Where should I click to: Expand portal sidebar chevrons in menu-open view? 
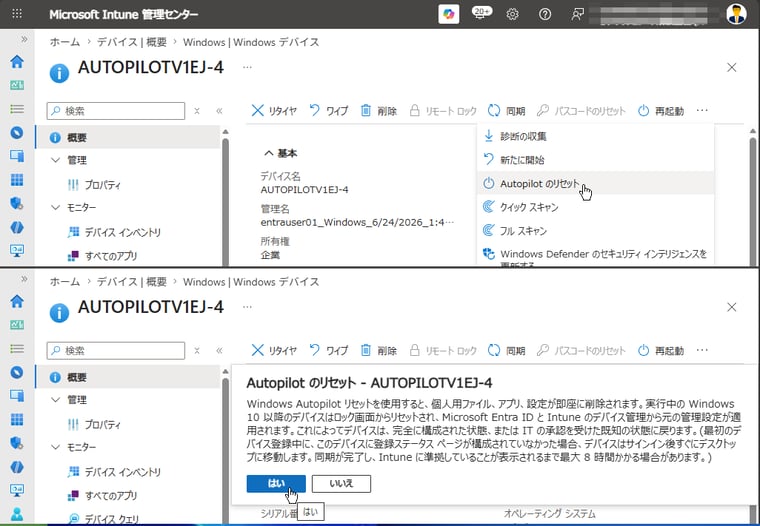[x=24, y=39]
